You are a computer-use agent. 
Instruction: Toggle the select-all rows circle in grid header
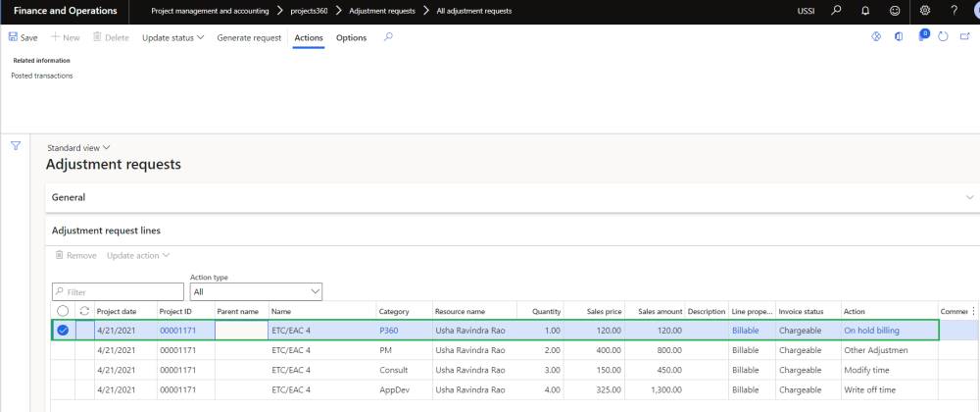pos(63,311)
